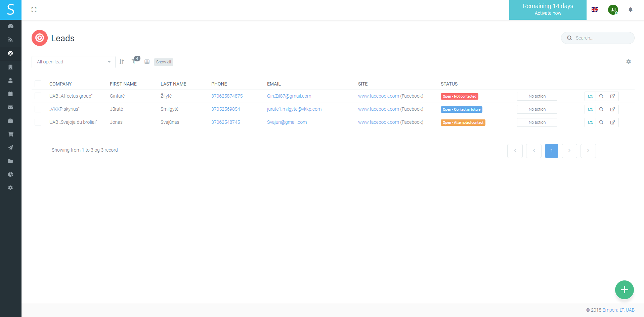The height and width of the screenshot is (317, 644).
Task: Edit the Affectus group lead
Action: pos(613,96)
